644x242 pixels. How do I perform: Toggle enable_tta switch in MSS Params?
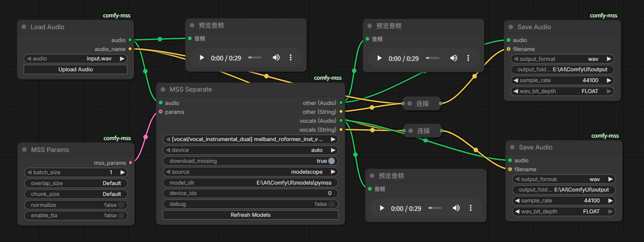[121, 216]
